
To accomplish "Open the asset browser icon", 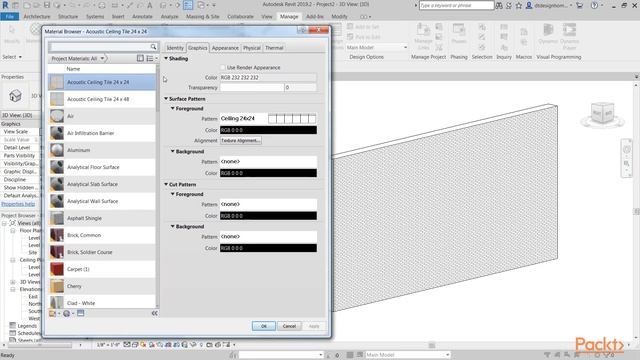I will point(80,313).
